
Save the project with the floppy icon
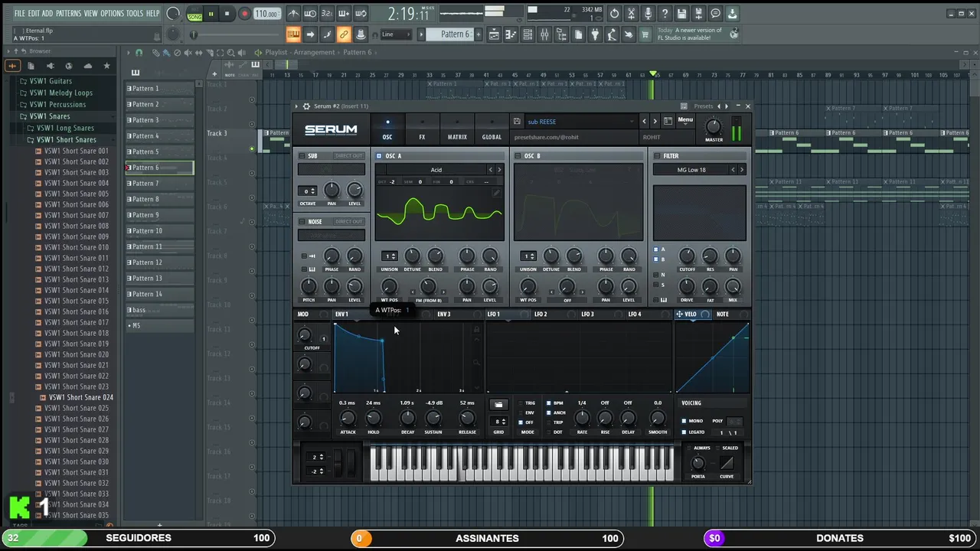[x=681, y=14]
